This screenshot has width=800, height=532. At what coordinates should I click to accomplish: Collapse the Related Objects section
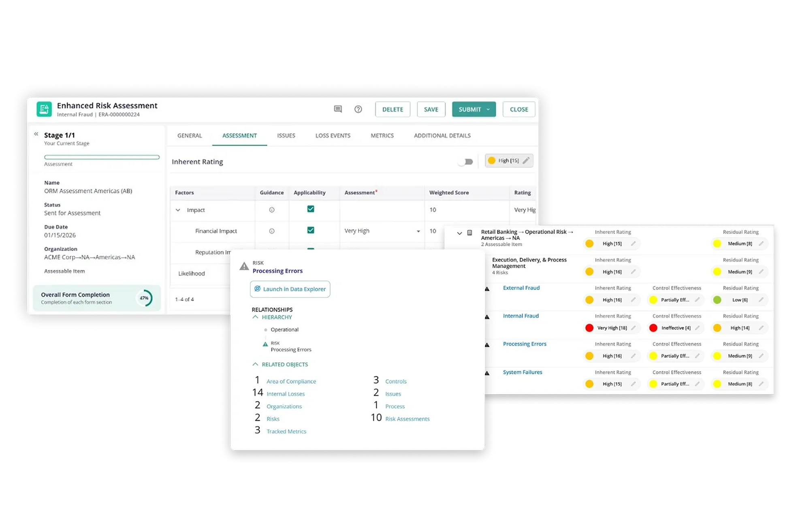coord(255,364)
